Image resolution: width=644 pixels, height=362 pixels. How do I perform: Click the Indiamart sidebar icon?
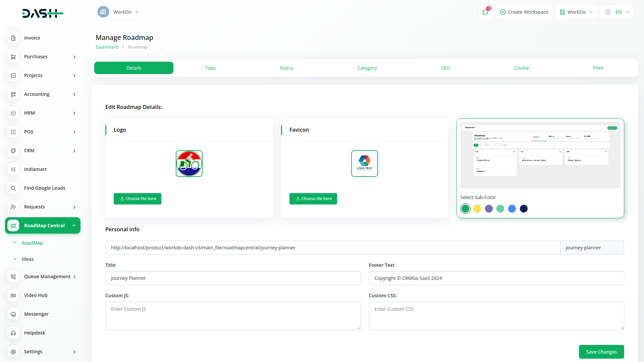point(13,169)
